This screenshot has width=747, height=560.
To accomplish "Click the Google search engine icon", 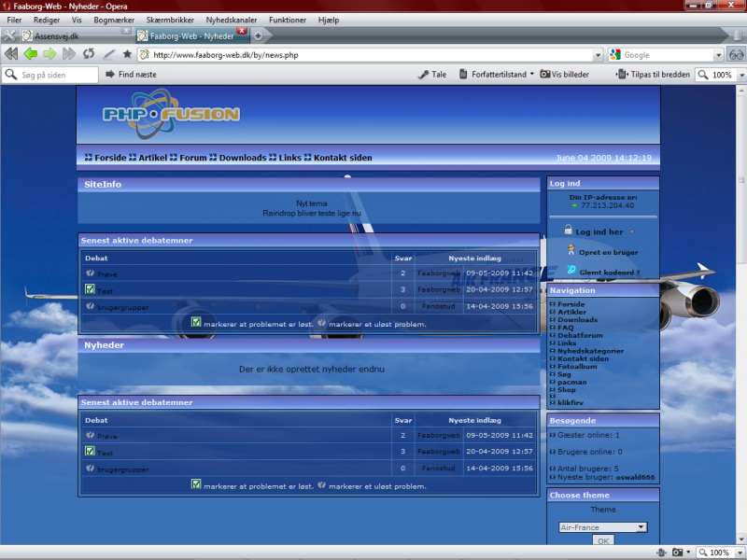I will [615, 55].
